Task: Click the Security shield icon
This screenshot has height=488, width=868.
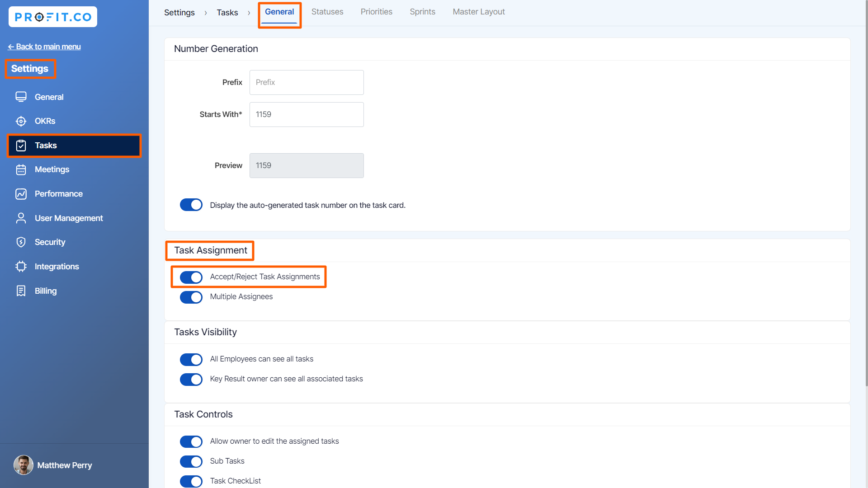Action: point(21,242)
